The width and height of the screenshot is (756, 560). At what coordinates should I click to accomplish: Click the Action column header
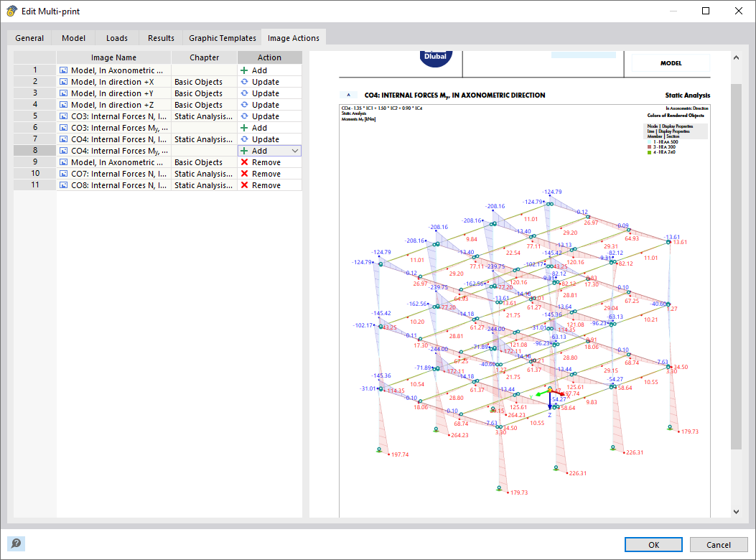[x=269, y=57]
